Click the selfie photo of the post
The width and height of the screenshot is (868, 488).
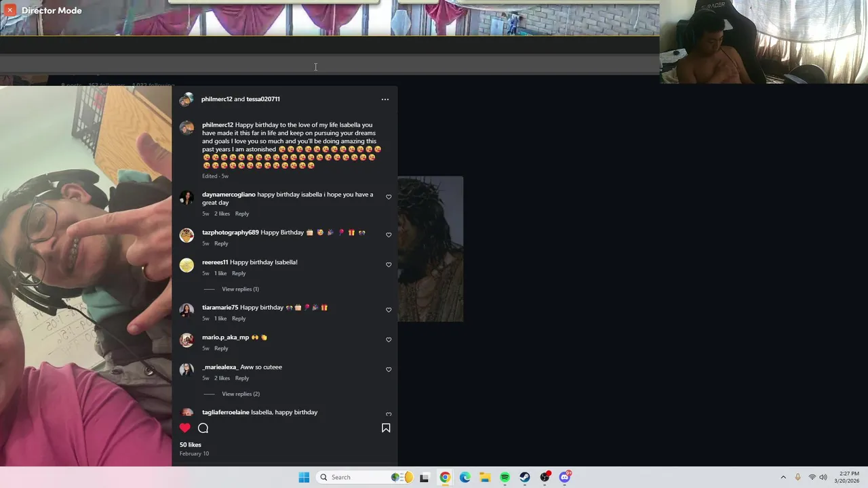(x=85, y=276)
